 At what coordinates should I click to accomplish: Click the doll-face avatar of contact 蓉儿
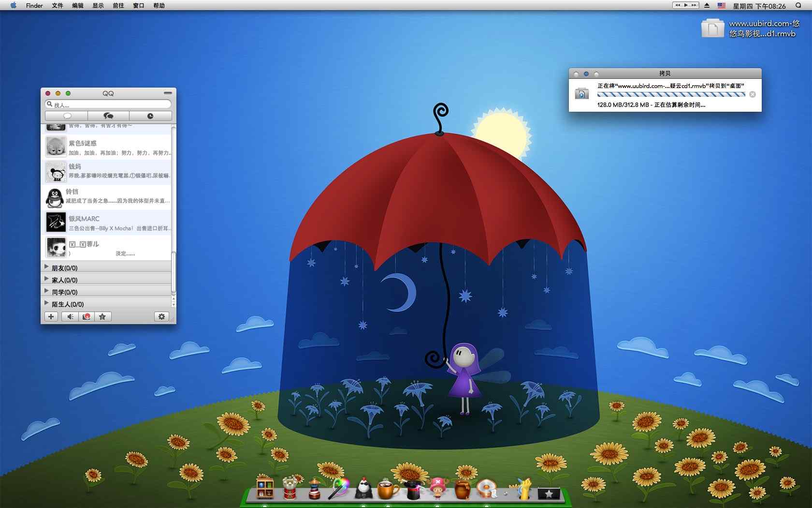click(56, 247)
